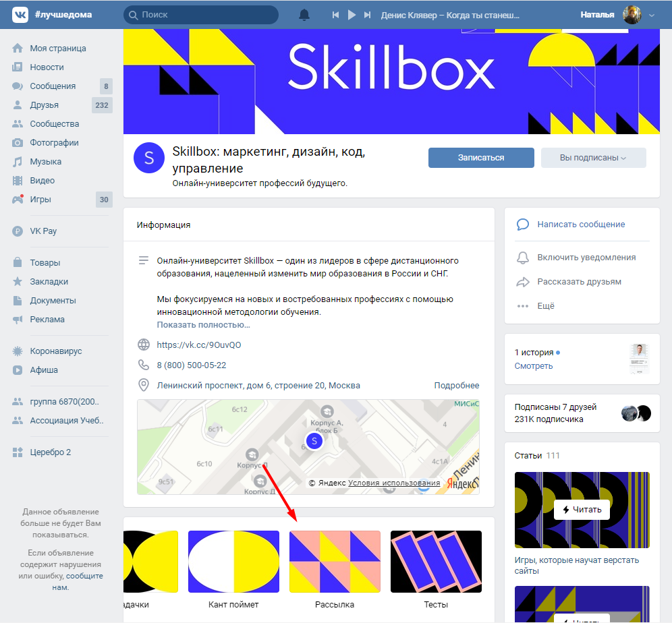Open the Новости news icon
The width and height of the screenshot is (672, 623).
click(18, 67)
